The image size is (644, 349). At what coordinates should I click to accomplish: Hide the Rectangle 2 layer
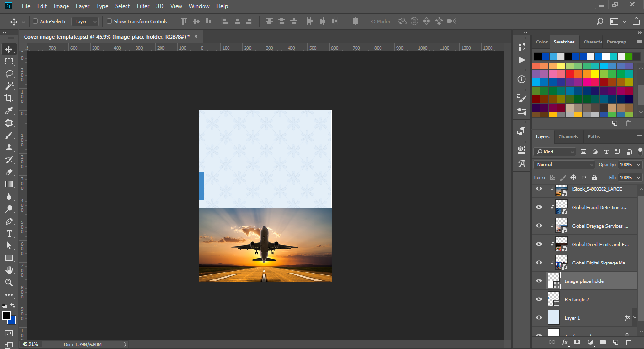click(538, 299)
